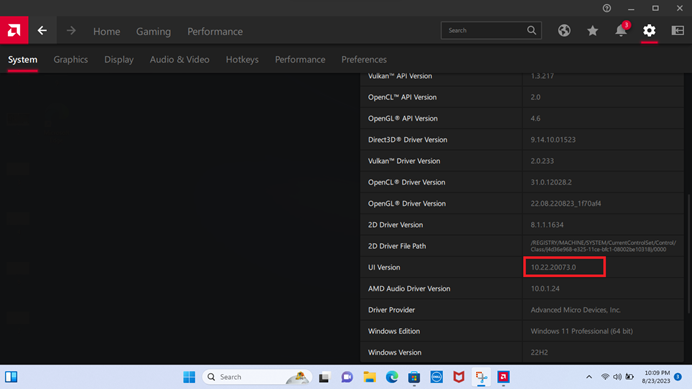Select the System tab
The height and width of the screenshot is (389, 692).
23,59
